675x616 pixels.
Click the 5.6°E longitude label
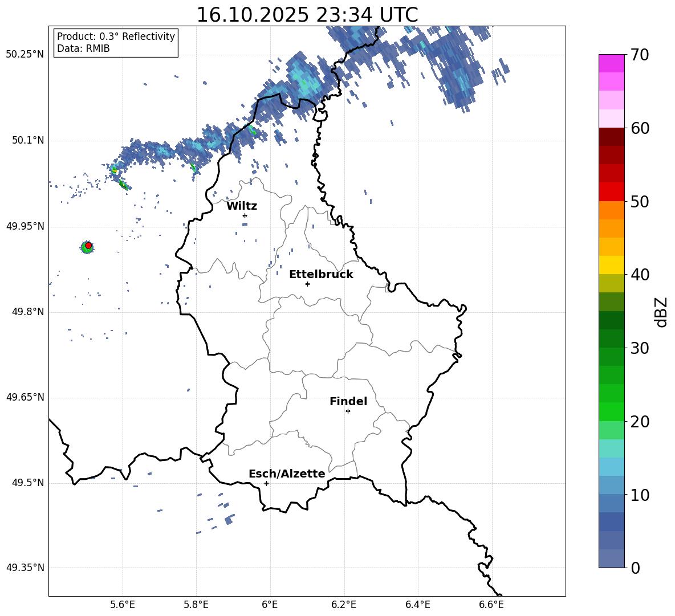123,605
